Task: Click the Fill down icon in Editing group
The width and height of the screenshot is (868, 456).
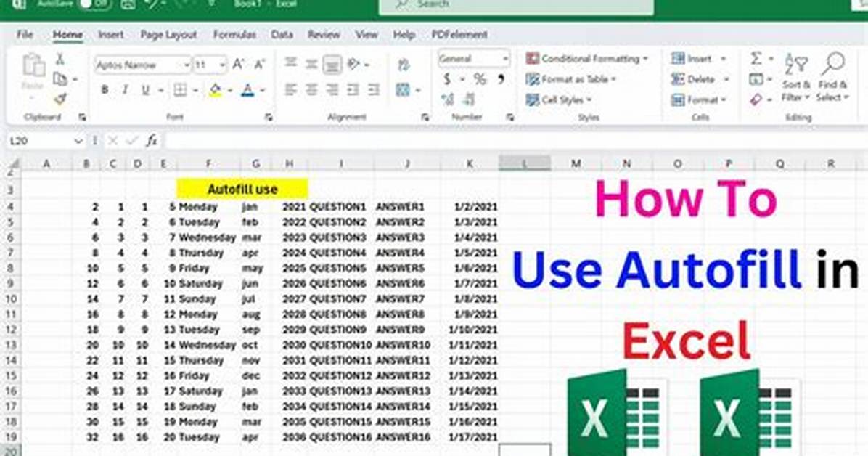Action: coord(756,79)
